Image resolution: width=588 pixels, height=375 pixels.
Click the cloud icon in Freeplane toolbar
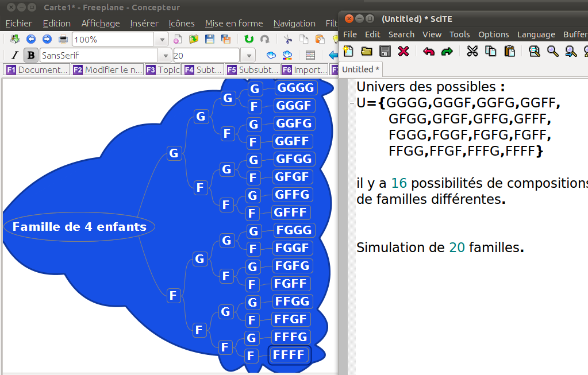click(271, 56)
